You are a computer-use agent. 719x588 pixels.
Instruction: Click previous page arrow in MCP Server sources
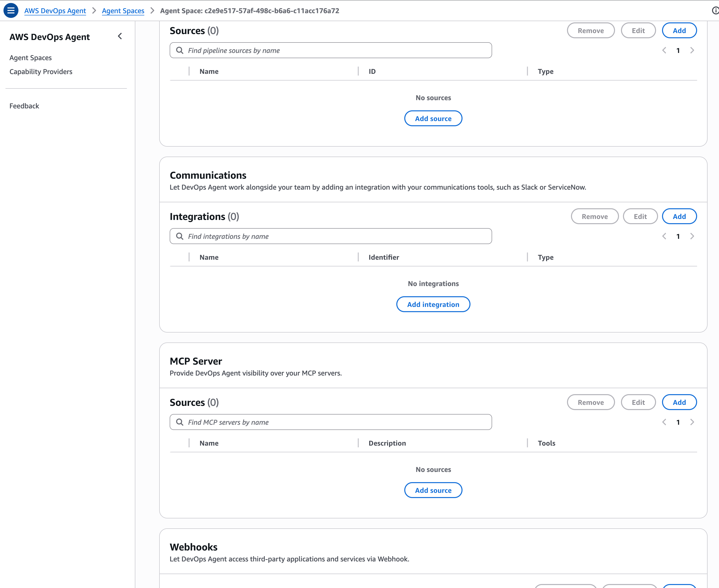point(664,422)
